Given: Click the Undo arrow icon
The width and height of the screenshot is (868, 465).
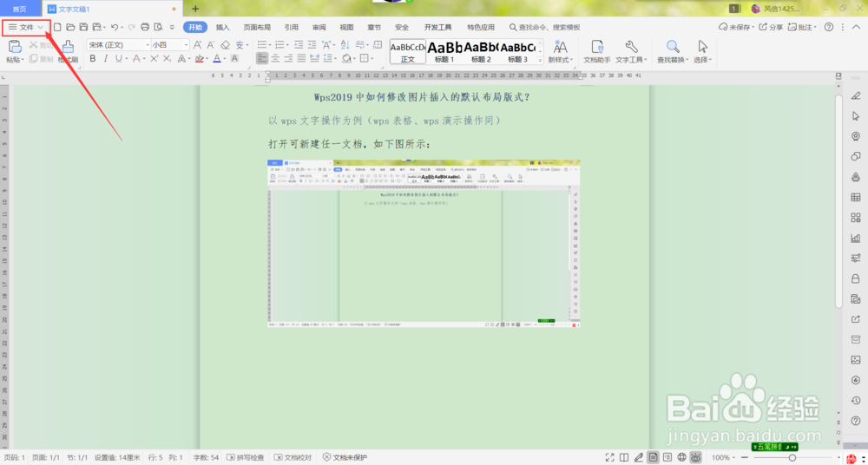Looking at the screenshot, I should [114, 27].
